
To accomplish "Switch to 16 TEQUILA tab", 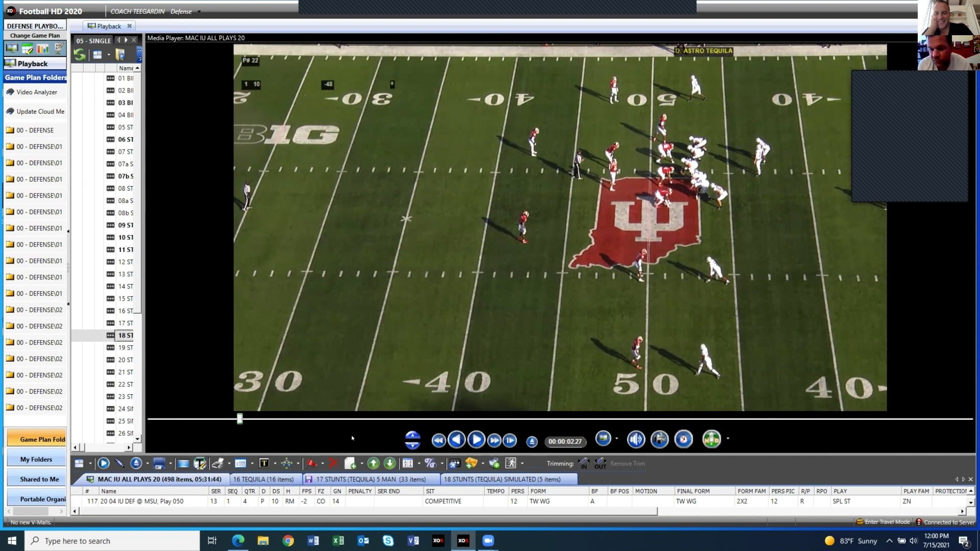I will pyautogui.click(x=263, y=479).
